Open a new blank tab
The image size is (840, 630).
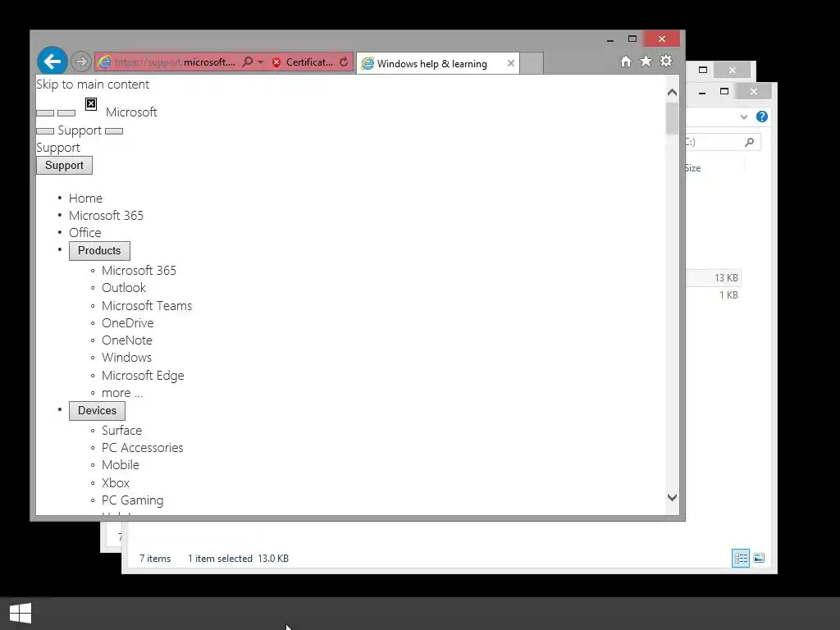coord(532,63)
